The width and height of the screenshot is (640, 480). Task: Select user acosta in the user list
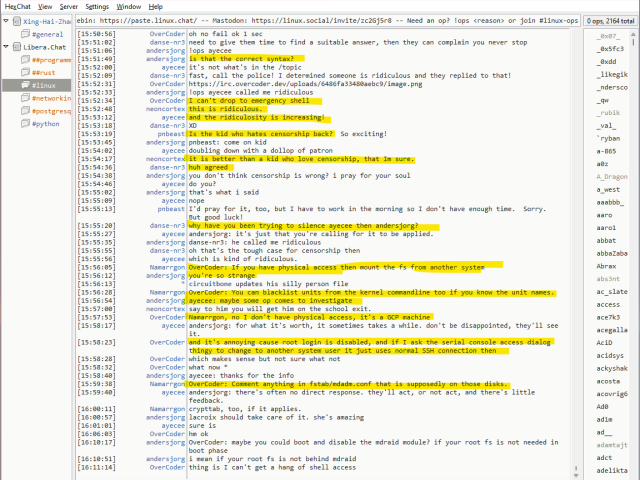tap(608, 381)
